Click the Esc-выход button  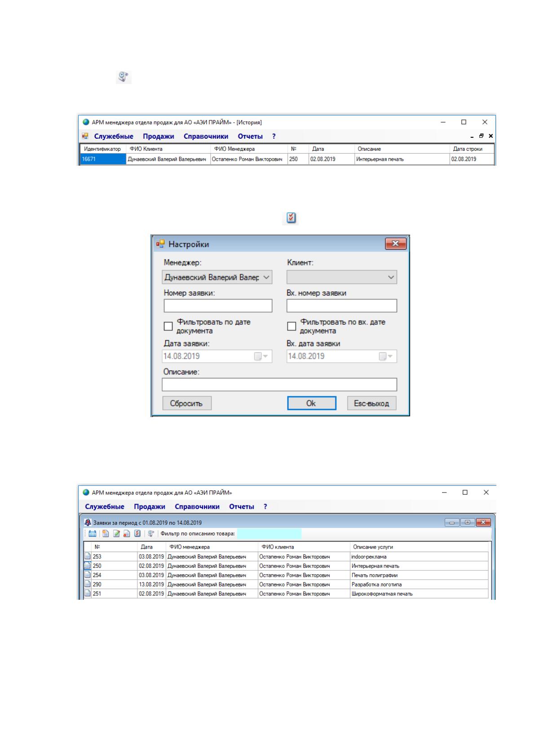click(372, 403)
